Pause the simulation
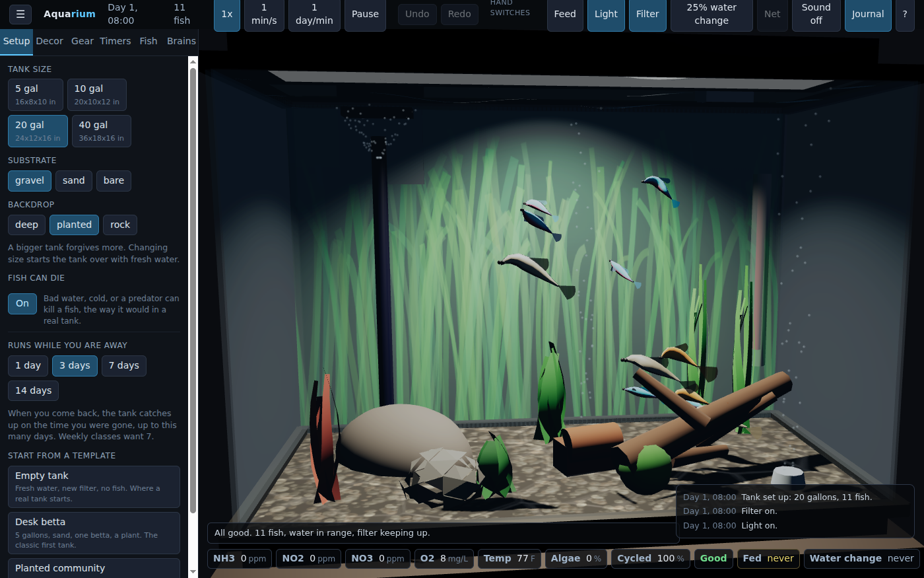The width and height of the screenshot is (924, 578). pos(365,14)
